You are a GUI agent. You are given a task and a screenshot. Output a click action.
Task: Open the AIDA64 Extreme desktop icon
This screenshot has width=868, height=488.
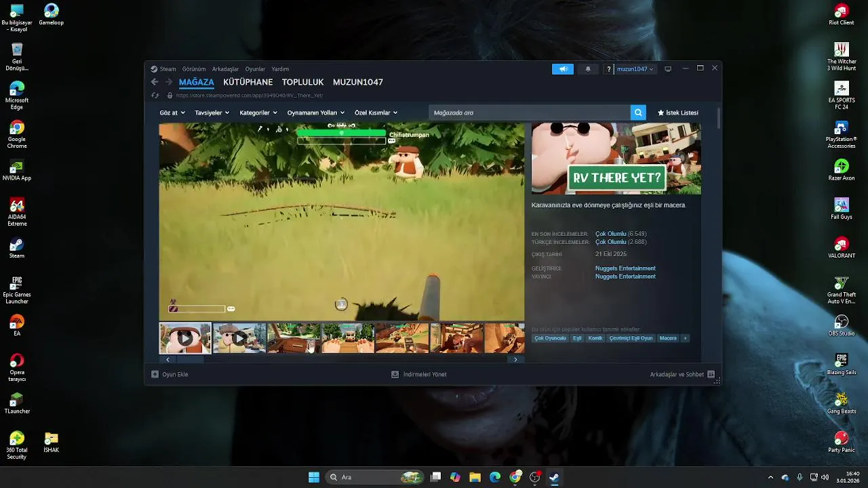click(17, 212)
